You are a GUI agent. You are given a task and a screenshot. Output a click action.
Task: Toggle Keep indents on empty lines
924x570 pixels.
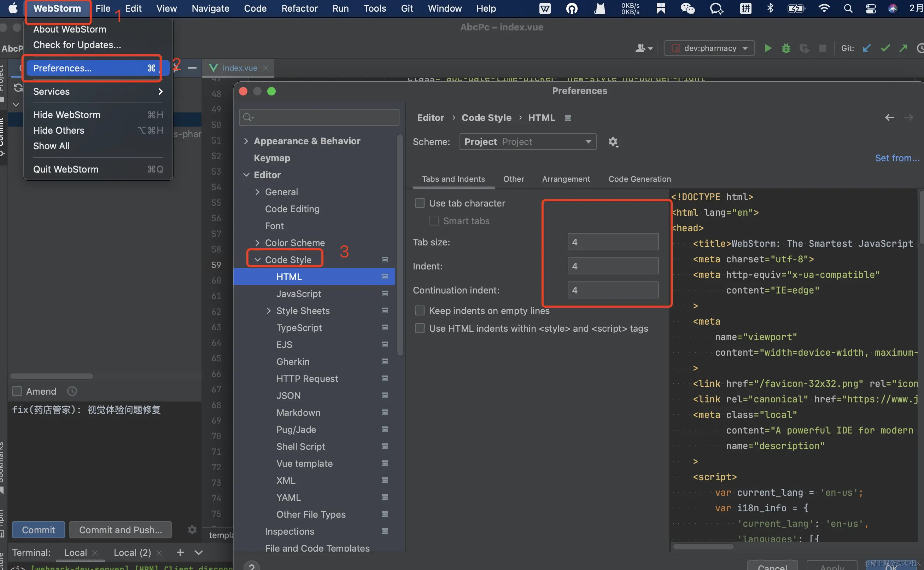pos(420,310)
